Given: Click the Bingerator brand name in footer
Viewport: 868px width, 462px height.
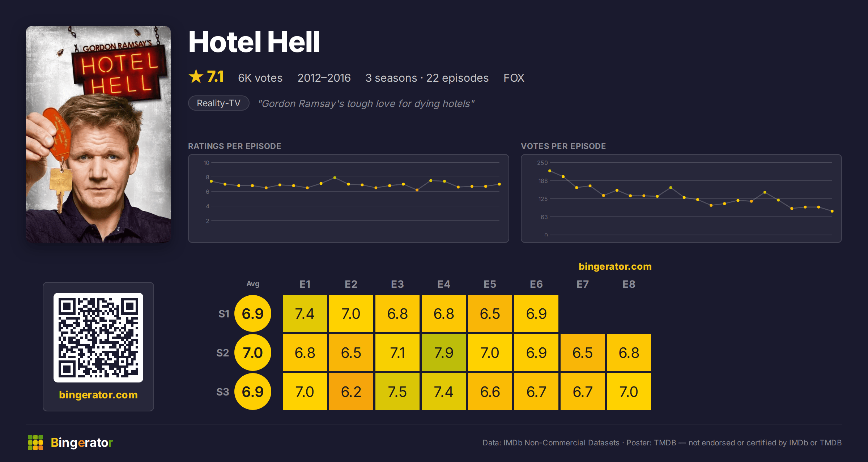Looking at the screenshot, I should tap(82, 442).
